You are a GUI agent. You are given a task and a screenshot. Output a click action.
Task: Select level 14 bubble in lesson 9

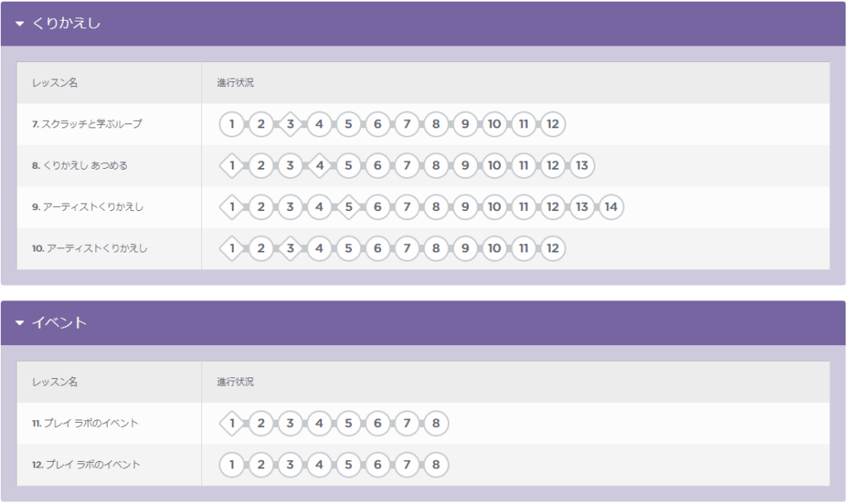pyautogui.click(x=611, y=207)
